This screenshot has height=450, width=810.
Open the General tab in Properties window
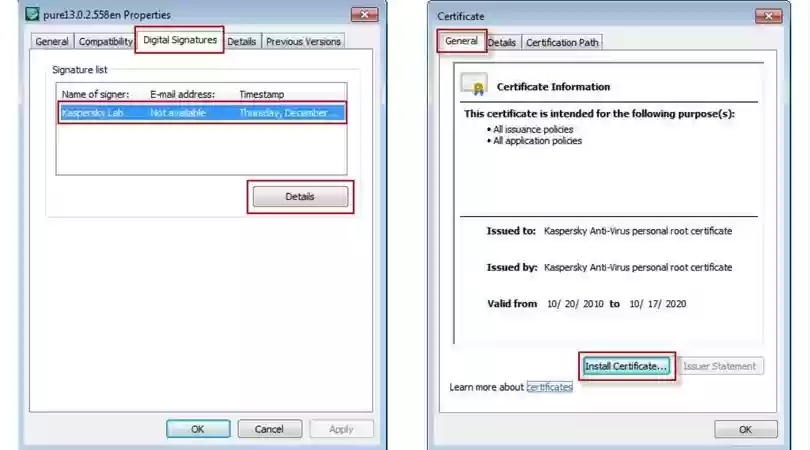[52, 41]
